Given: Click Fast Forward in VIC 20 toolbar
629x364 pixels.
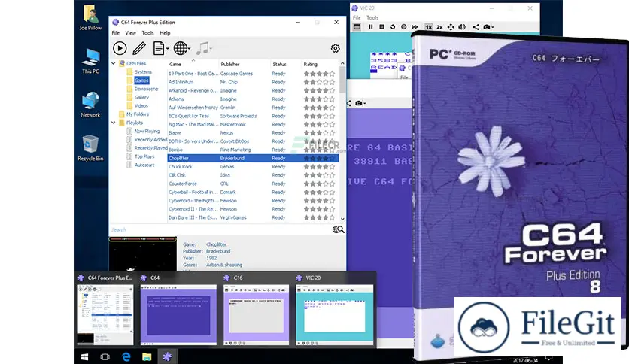Looking at the screenshot, I should click(x=415, y=27).
